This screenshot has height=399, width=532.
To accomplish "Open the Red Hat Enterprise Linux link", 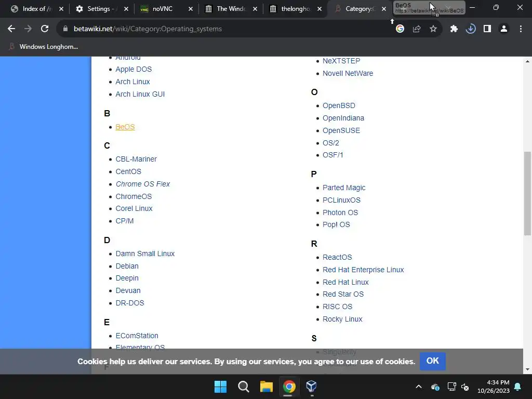I will click(x=363, y=270).
